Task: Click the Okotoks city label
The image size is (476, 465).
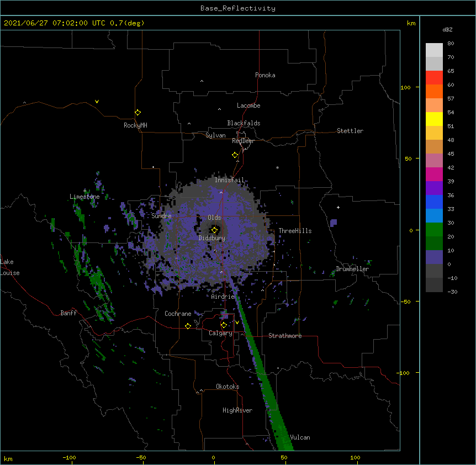Action: 228,387
